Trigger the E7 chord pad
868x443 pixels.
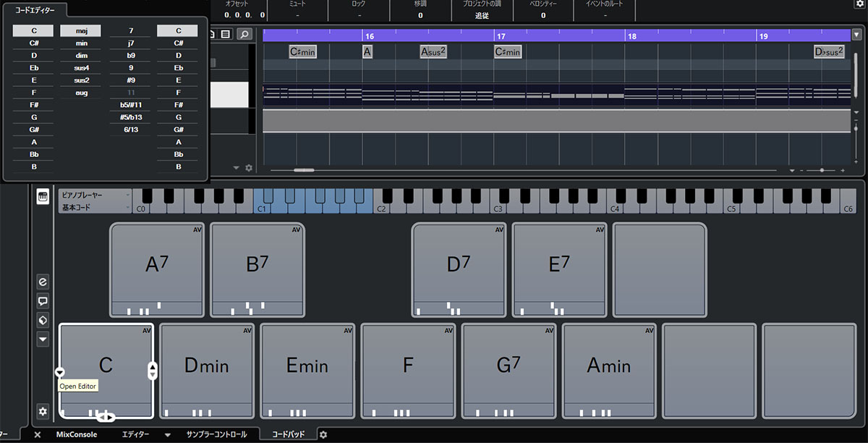559,269
